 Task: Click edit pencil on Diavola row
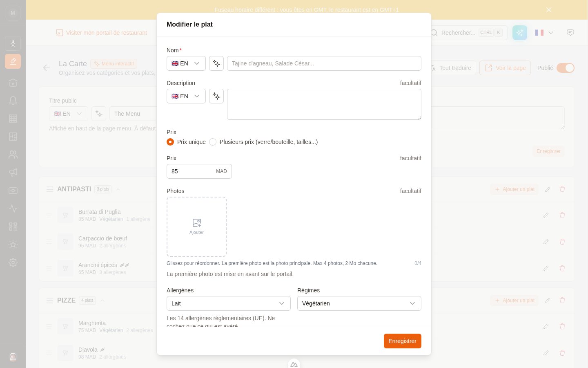point(546,353)
